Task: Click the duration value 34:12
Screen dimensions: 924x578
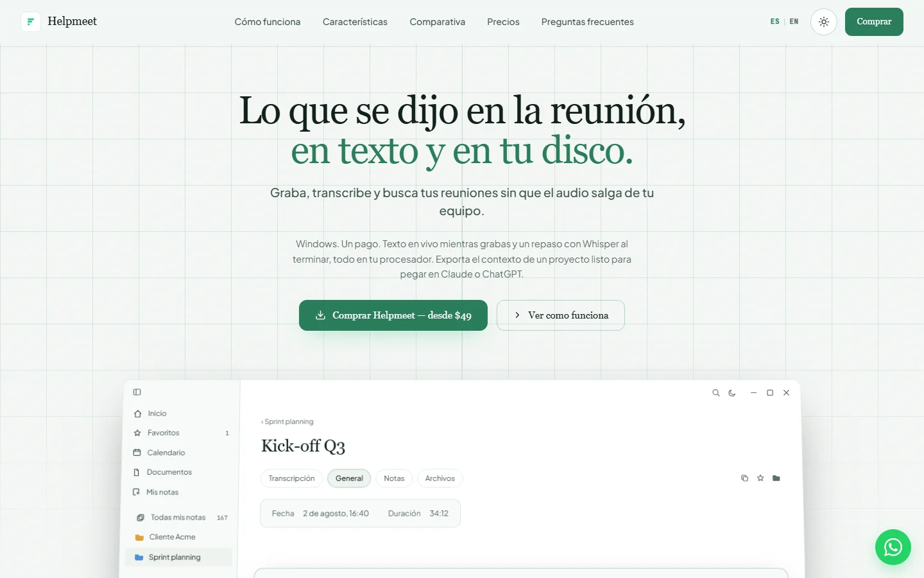Action: (439, 514)
